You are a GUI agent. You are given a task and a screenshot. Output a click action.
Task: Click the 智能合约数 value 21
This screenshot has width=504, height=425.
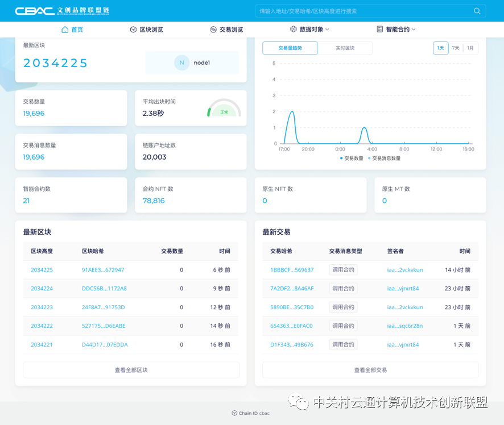(26, 201)
